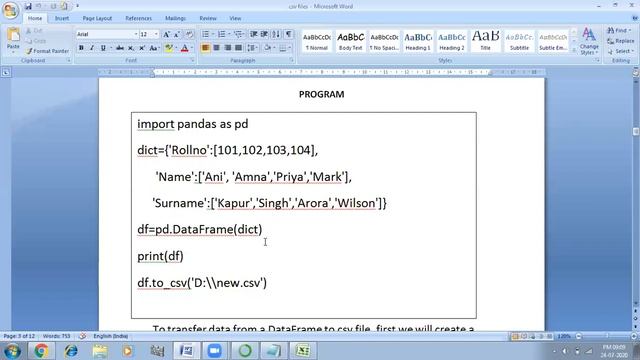This screenshot has height=360, width=640.
Task: Clear formatting of selected text
Action: (x=189, y=35)
